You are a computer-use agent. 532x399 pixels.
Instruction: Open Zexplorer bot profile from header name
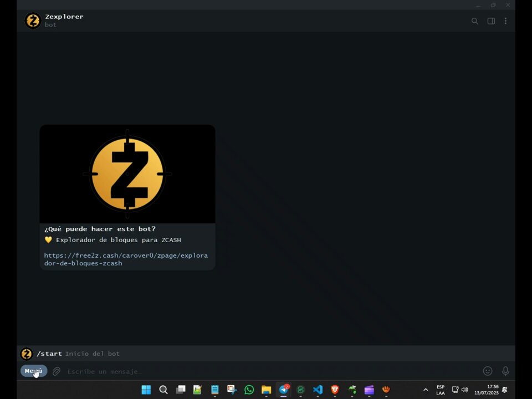pos(64,17)
